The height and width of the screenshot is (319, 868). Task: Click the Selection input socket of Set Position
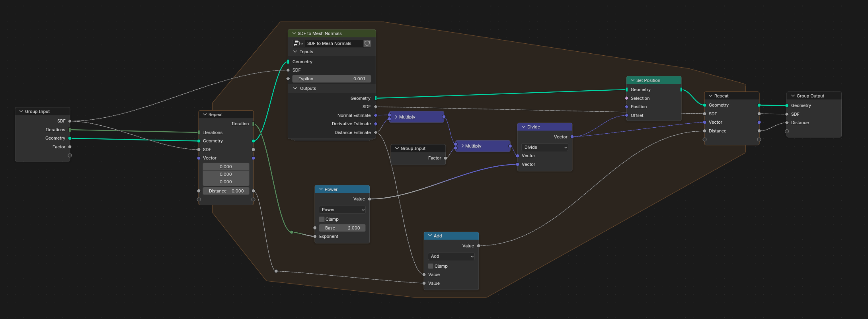coord(627,98)
